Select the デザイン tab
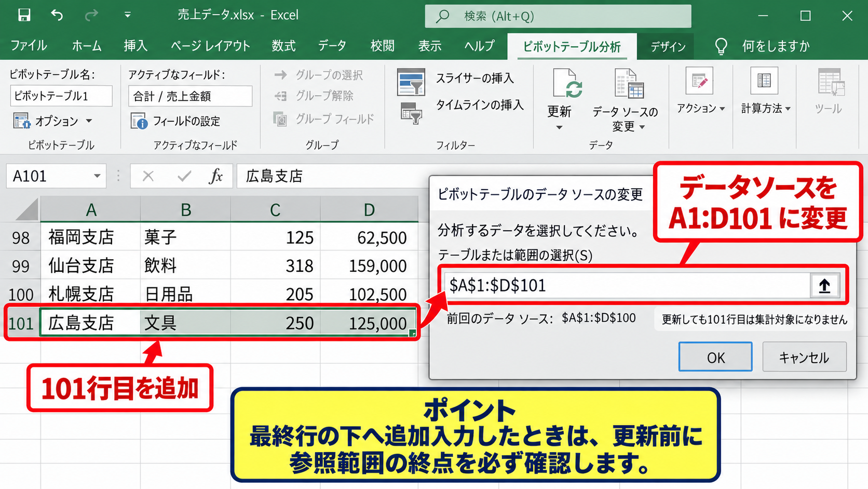Screen dimensions: 868x489 point(668,47)
